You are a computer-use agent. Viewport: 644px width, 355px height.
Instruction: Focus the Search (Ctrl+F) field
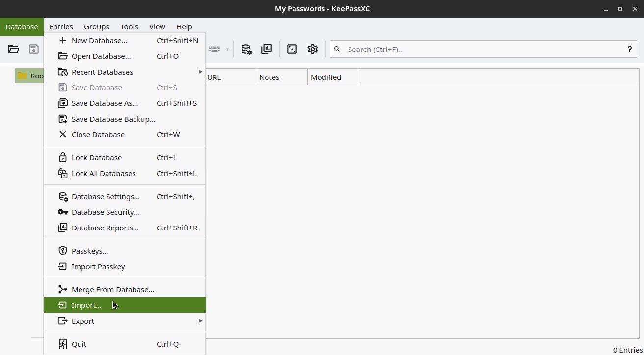point(483,49)
